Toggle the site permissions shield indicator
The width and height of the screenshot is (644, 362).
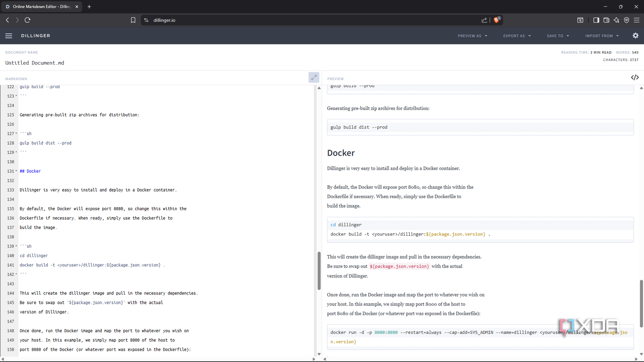627,20
